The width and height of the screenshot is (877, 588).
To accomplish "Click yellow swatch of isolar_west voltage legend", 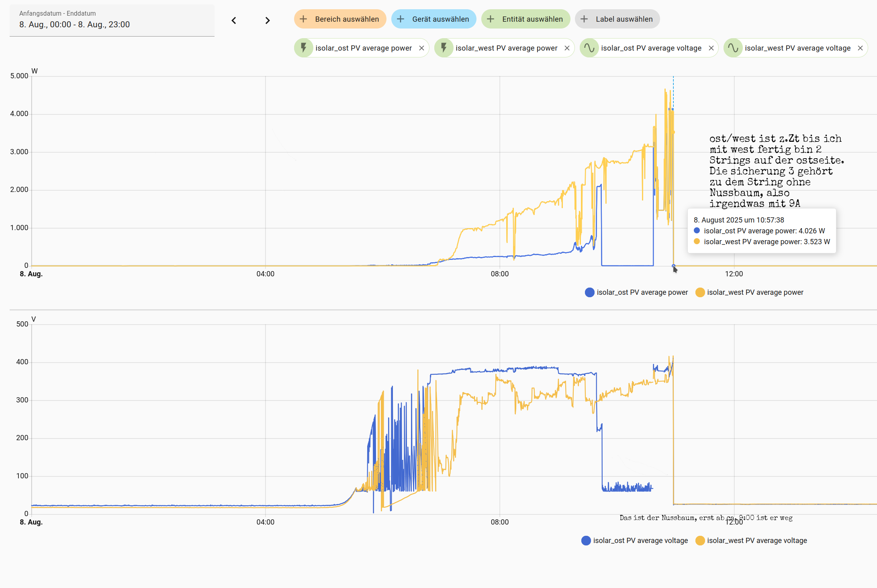I will pyautogui.click(x=700, y=541).
